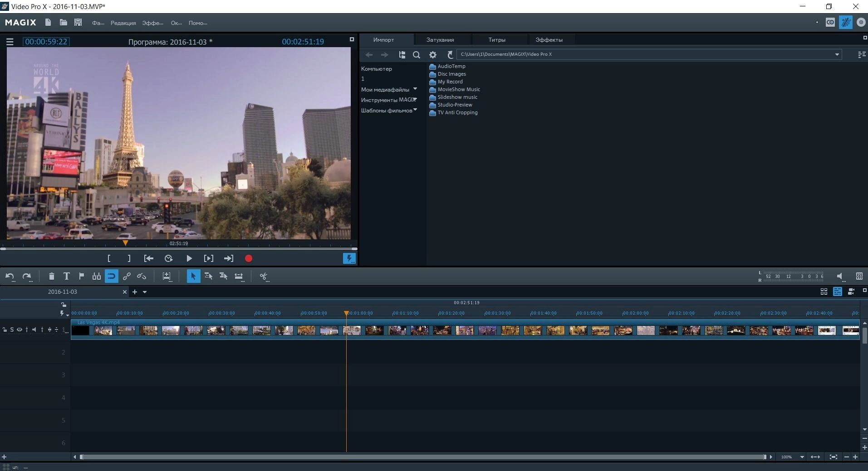Toggle lock on track 1
868x471 pixels.
tap(5, 330)
